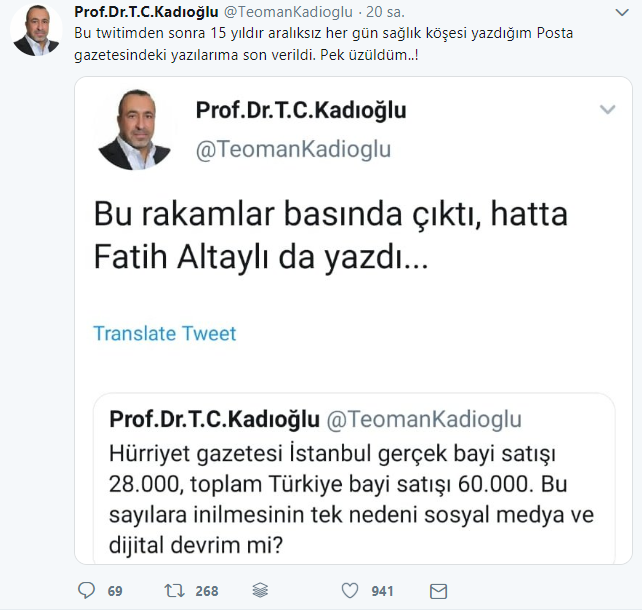Click the 268 retweets count
Viewport: 642px width, 612px height.
point(207,591)
